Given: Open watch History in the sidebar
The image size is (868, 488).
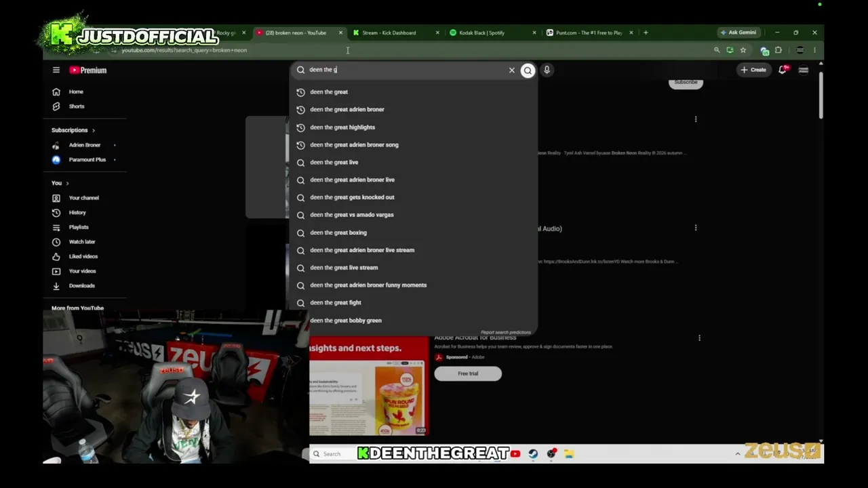Looking at the screenshot, I should pos(77,213).
